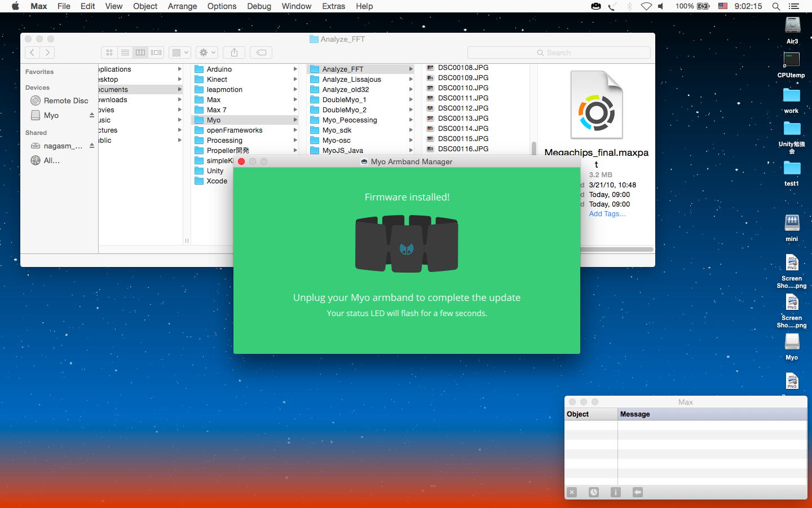Viewport: 812px width, 508px height.
Task: Click the left-arrow icon in the Max window
Action: [638, 492]
